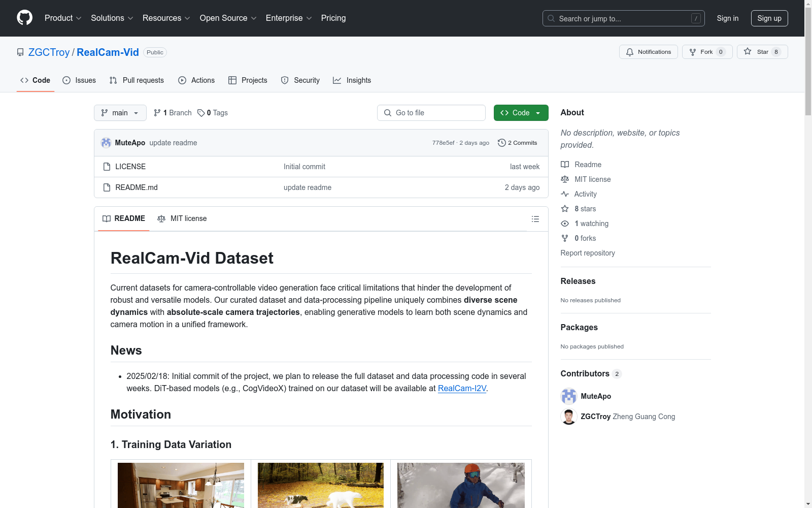The width and height of the screenshot is (812, 508).
Task: Click the Readme link in About
Action: click(581, 165)
